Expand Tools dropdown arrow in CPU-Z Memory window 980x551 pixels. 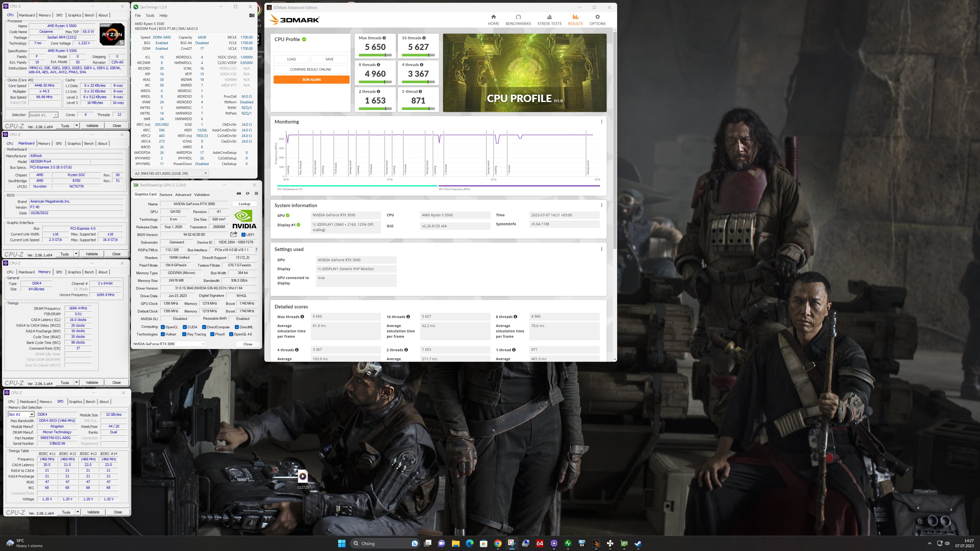point(77,383)
